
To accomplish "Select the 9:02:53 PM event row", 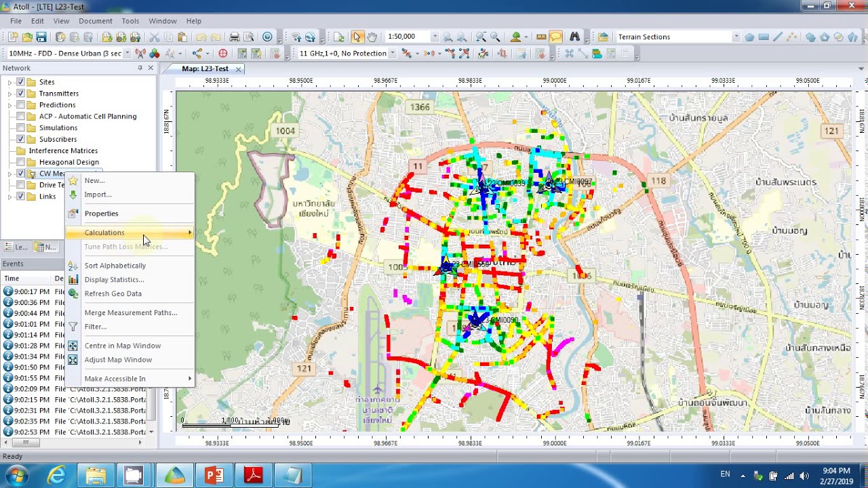I will click(x=75, y=432).
